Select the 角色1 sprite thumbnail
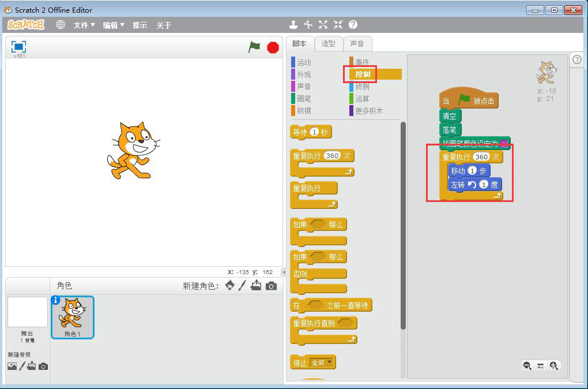The width and height of the screenshot is (588, 389). pos(73,317)
